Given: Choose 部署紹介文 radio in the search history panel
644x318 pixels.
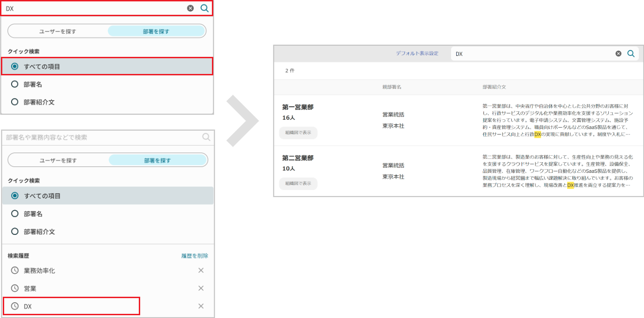Looking at the screenshot, I should tap(15, 232).
